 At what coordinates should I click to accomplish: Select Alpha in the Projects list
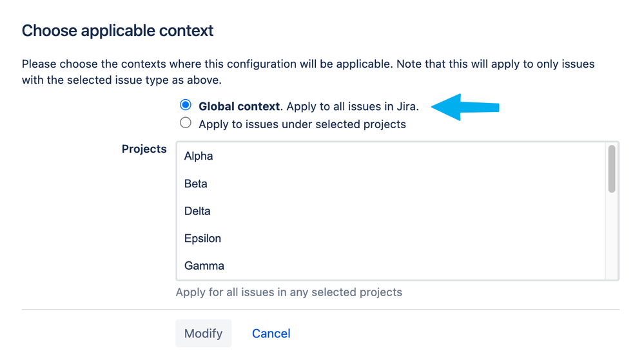(x=391, y=156)
